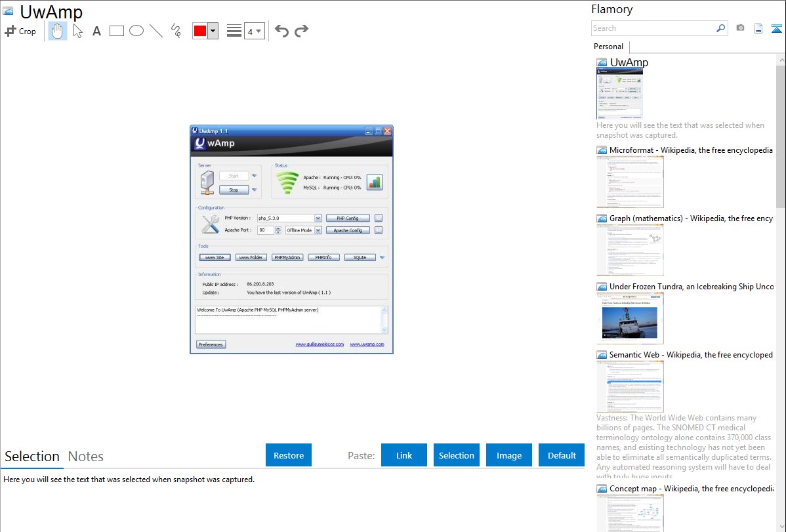Open the www.guillaumelecoz.com link
The width and height of the screenshot is (786, 532).
(x=320, y=344)
